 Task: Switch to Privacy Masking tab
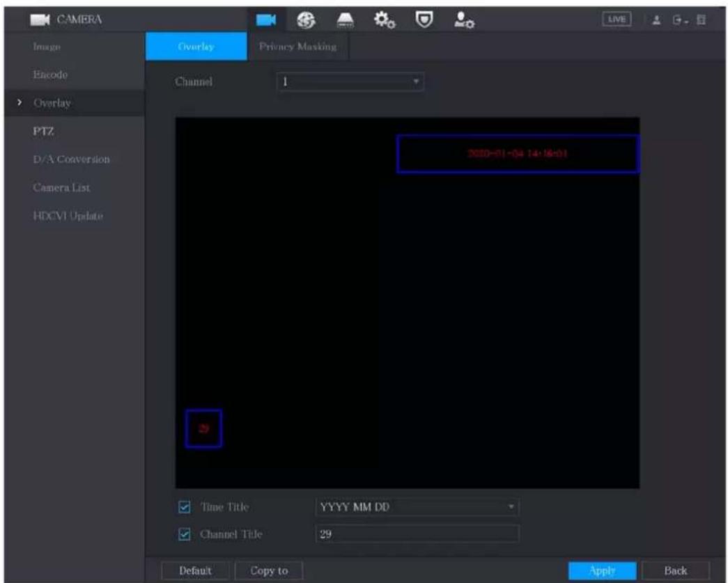click(298, 47)
